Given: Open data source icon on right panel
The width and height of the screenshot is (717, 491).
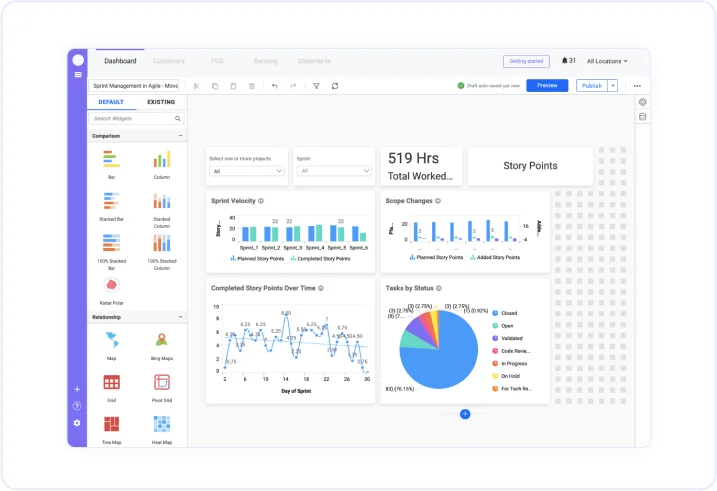Looking at the screenshot, I should click(642, 117).
